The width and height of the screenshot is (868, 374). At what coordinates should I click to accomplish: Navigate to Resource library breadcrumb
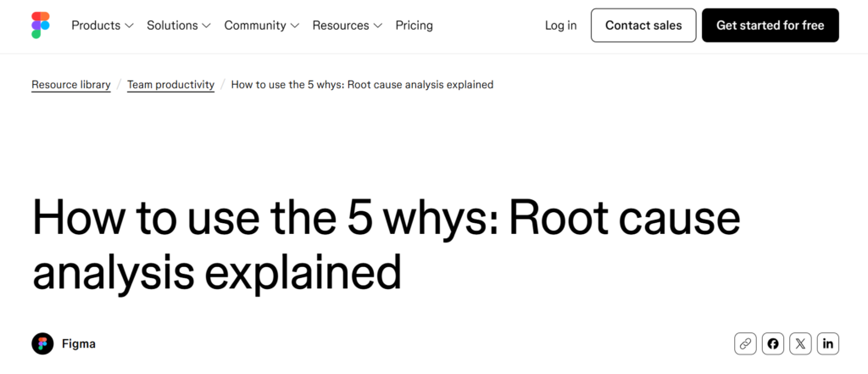coord(71,85)
